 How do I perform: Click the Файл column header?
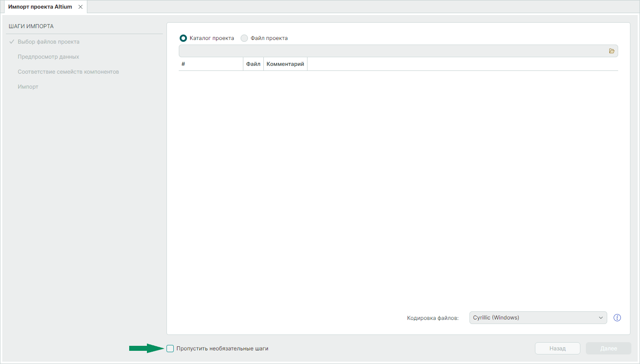click(253, 64)
